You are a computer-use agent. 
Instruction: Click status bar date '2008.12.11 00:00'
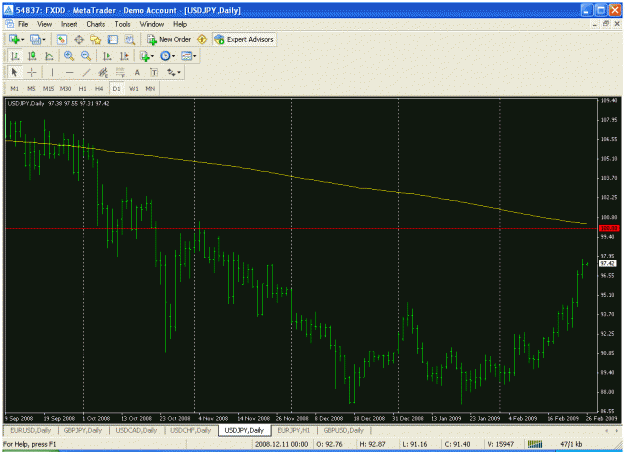pos(281,444)
